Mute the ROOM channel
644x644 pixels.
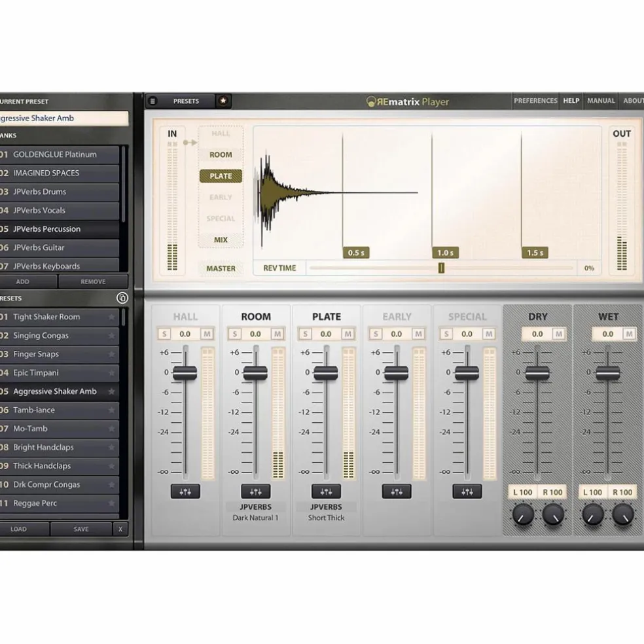[x=277, y=334]
